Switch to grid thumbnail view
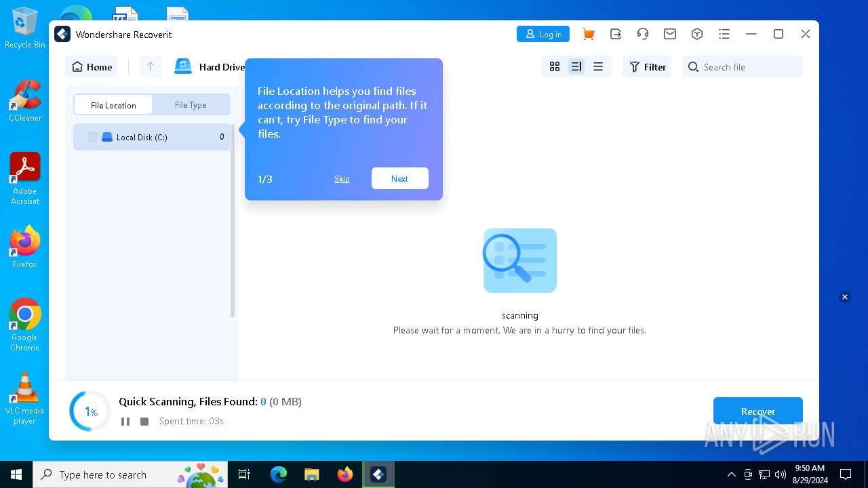 point(555,66)
